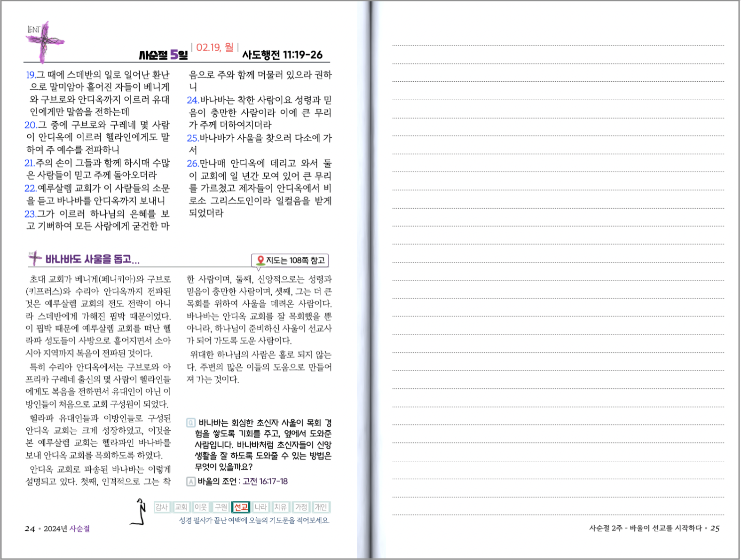741x560 pixels.
Task: Click the page number 24
Action: (x=30, y=528)
